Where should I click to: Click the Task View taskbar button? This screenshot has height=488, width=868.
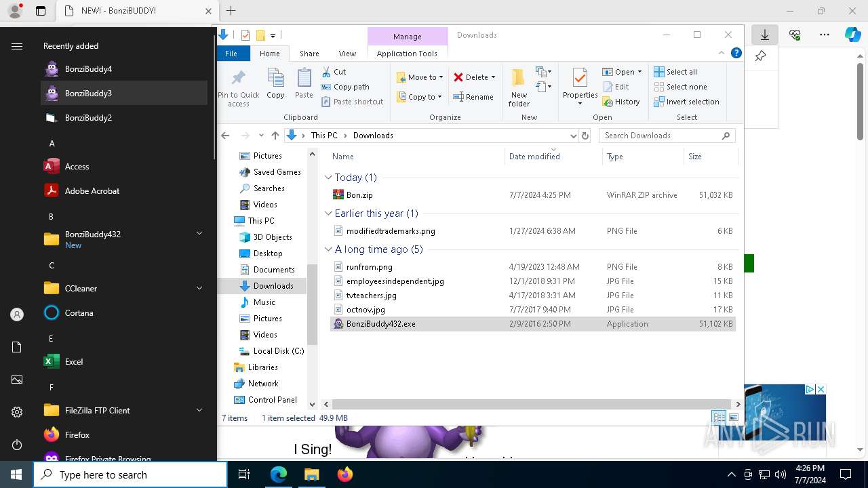click(x=244, y=474)
